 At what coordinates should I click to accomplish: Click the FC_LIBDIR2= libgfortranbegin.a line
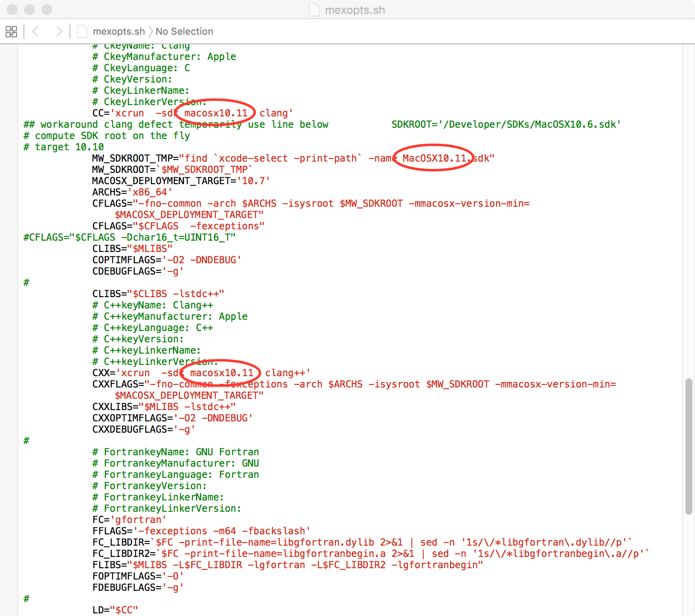coord(371,553)
